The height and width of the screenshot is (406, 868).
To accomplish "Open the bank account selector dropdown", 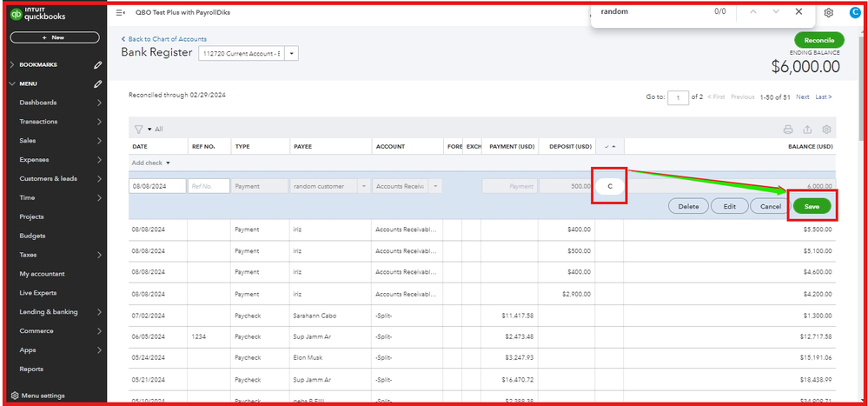I will click(292, 54).
